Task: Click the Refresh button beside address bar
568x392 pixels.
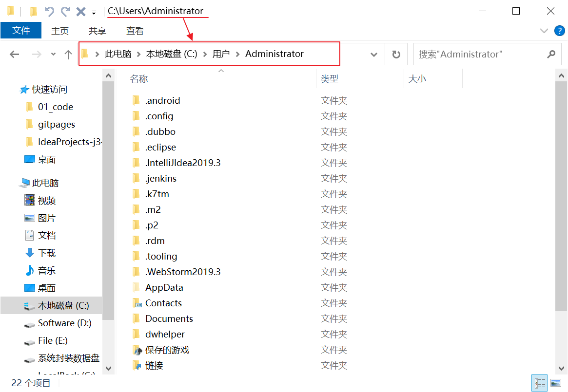Action: pyautogui.click(x=396, y=54)
